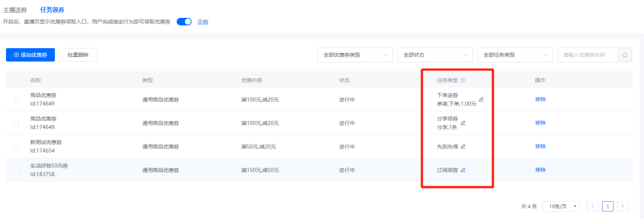Check the 新测试优惠券 row checkbox
This screenshot has height=219, width=644.
point(17,146)
